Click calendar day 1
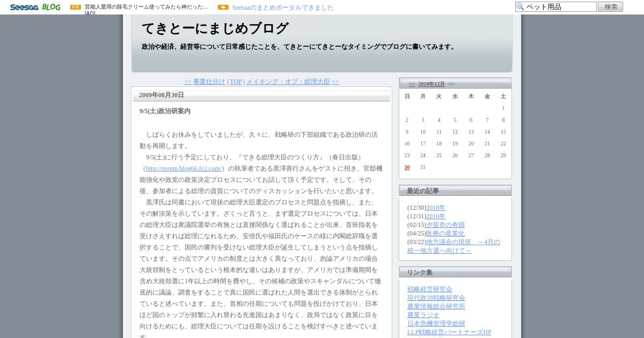Screen dimensions: 644x338 [503, 108]
